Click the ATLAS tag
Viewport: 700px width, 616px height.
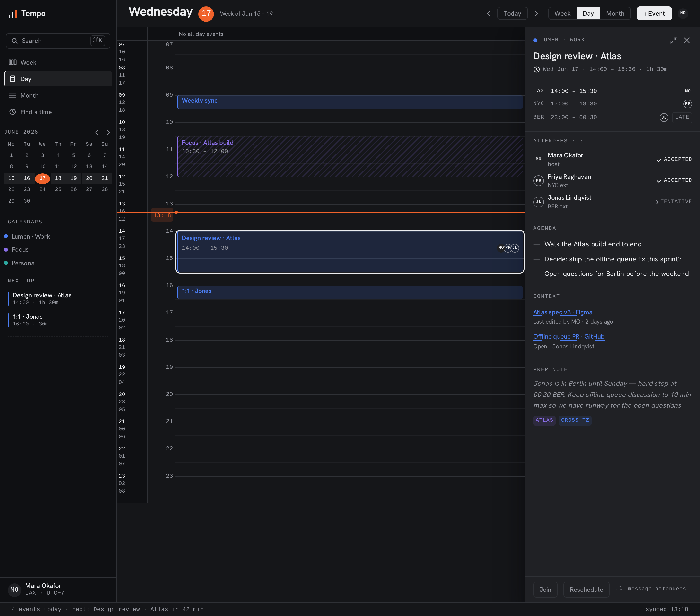click(x=544, y=420)
